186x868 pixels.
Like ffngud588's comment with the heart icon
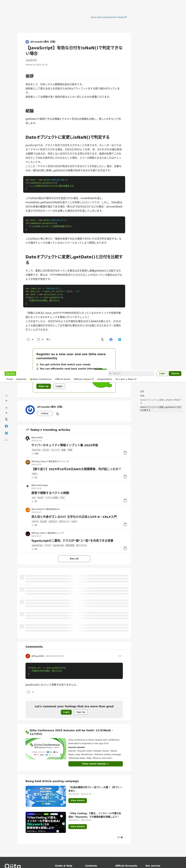pyautogui.click(x=28, y=692)
